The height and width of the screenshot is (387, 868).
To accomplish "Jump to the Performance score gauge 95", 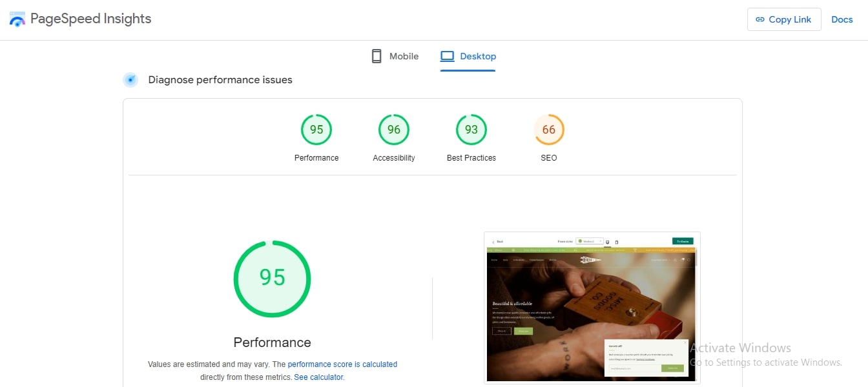I will point(316,130).
